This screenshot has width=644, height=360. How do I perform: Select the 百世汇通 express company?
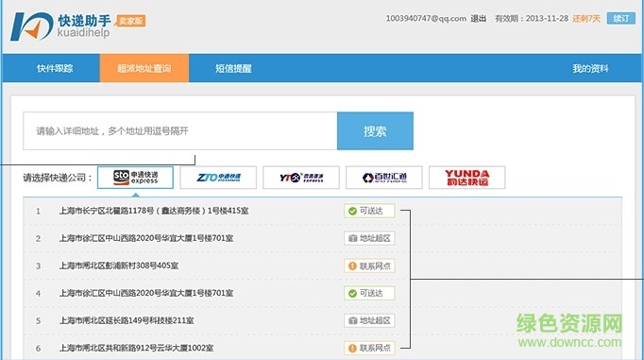coord(384,178)
